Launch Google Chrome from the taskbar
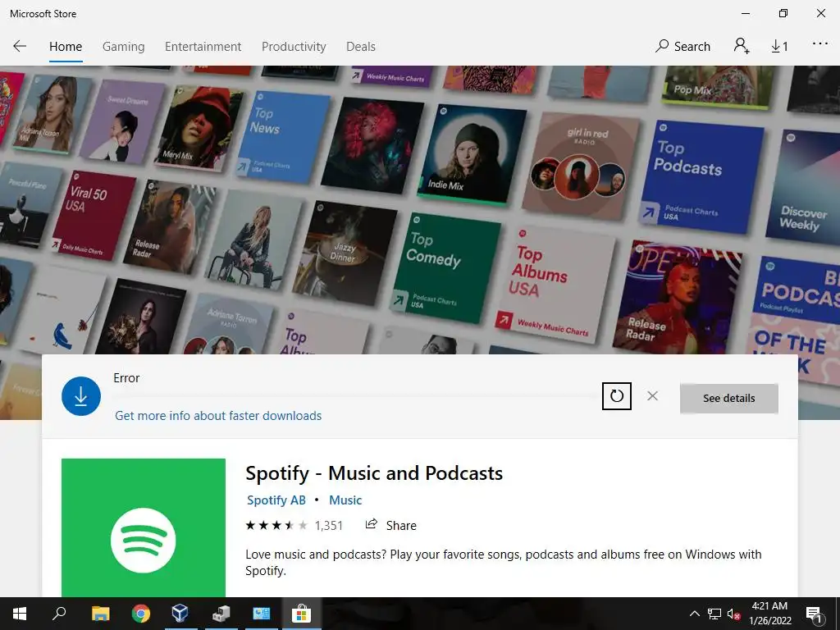 pos(140,614)
